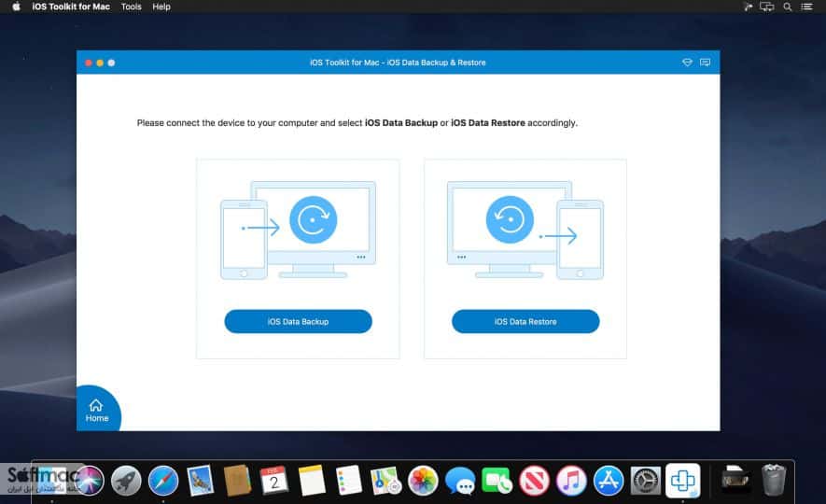Image resolution: width=826 pixels, height=504 pixels.
Task: Open the Trash in the Dock
Action: (774, 481)
